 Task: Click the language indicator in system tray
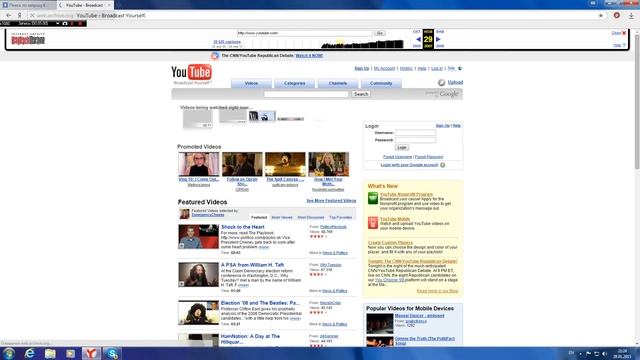(x=571, y=353)
